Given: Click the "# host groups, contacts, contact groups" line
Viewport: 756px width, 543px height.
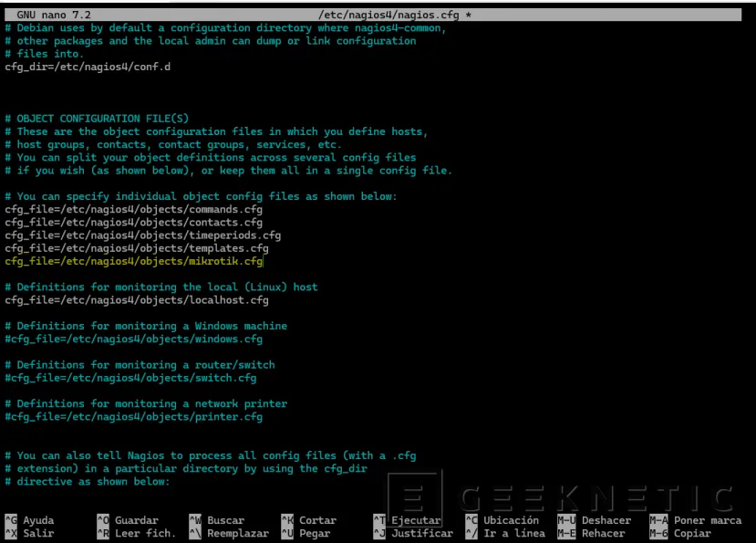Looking at the screenshot, I should [173, 145].
